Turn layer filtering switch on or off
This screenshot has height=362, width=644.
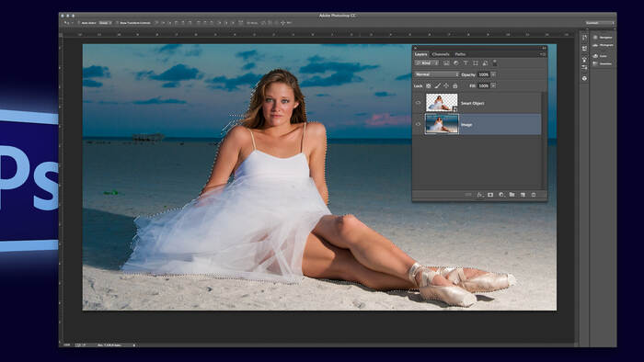(495, 63)
